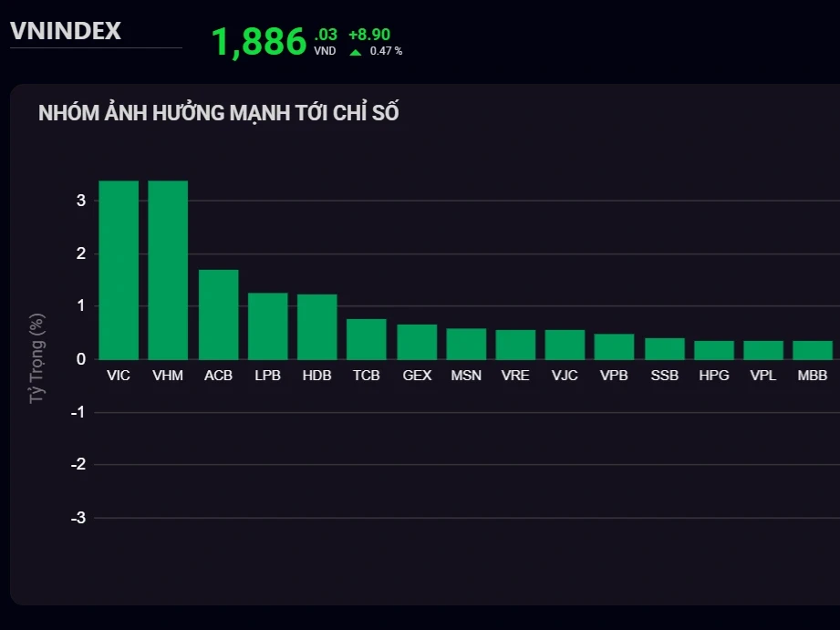Click the VIC ticker label

tap(119, 376)
